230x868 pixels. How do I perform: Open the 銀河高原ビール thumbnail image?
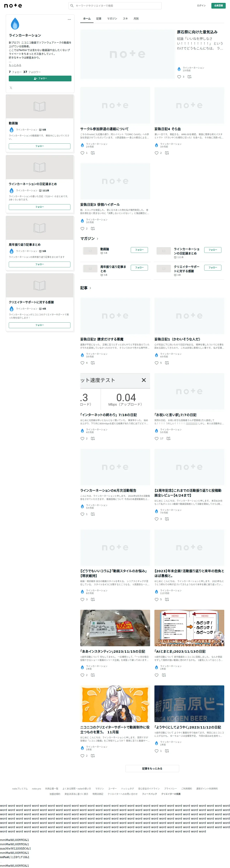pyautogui.click(x=189, y=703)
